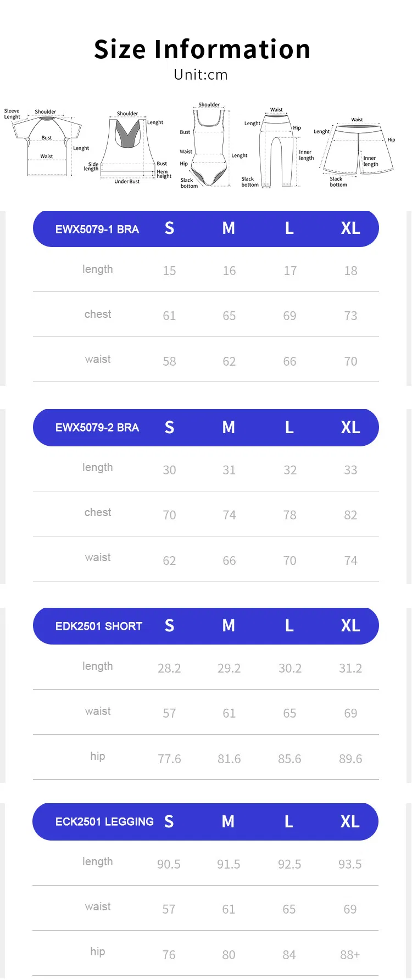Select the EDK2501 SHORT table header label
Image resolution: width=412 pixels, height=980 pixels.
[x=99, y=626]
